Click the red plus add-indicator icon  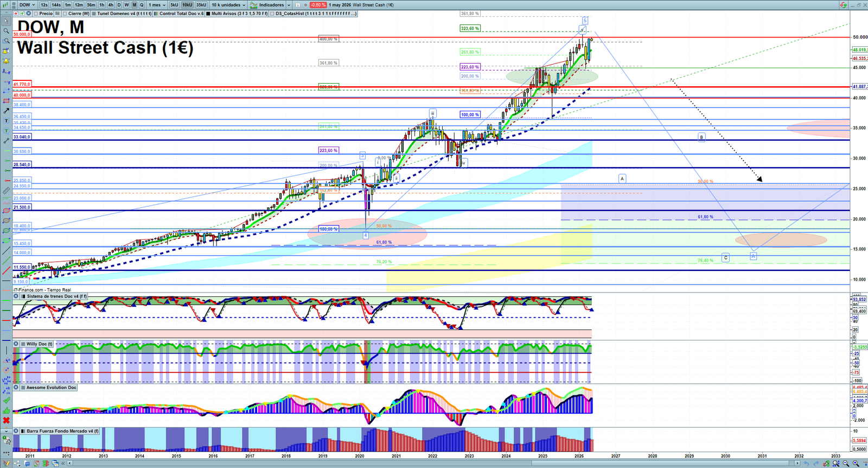tap(16, 13)
